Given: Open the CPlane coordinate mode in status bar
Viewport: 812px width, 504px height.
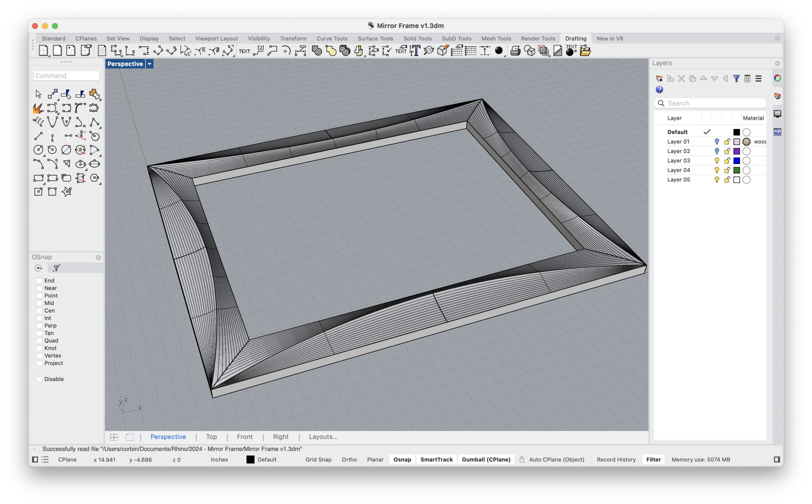Looking at the screenshot, I should tap(67, 459).
